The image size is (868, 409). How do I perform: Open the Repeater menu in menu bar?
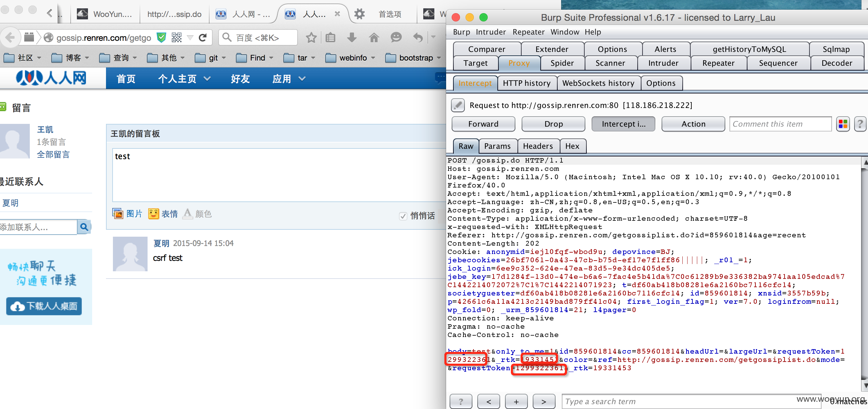pos(529,32)
